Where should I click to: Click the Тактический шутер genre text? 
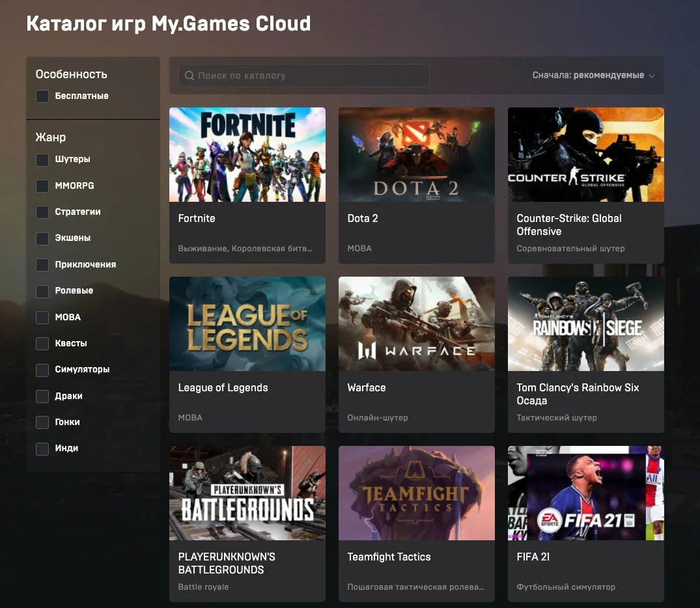pos(557,417)
